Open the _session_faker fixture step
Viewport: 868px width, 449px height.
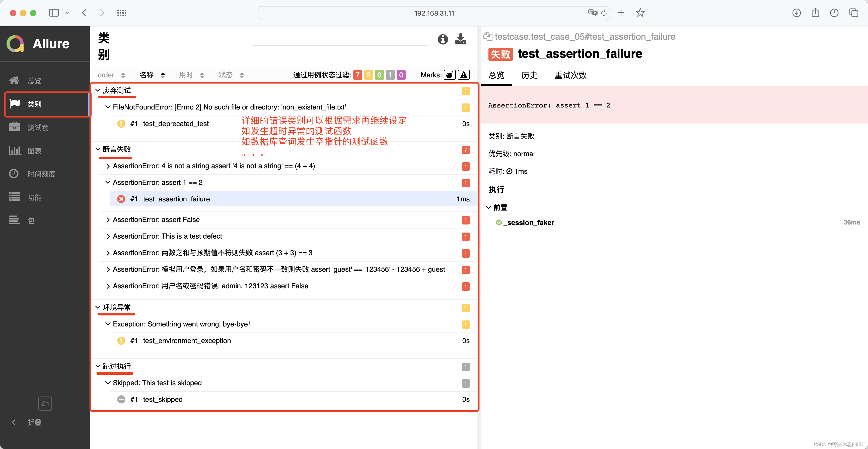click(x=528, y=222)
